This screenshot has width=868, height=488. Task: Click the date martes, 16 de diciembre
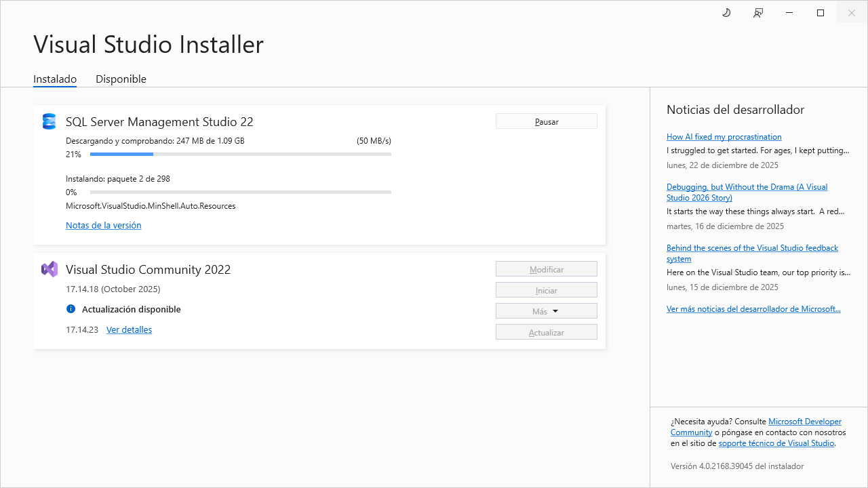point(725,226)
